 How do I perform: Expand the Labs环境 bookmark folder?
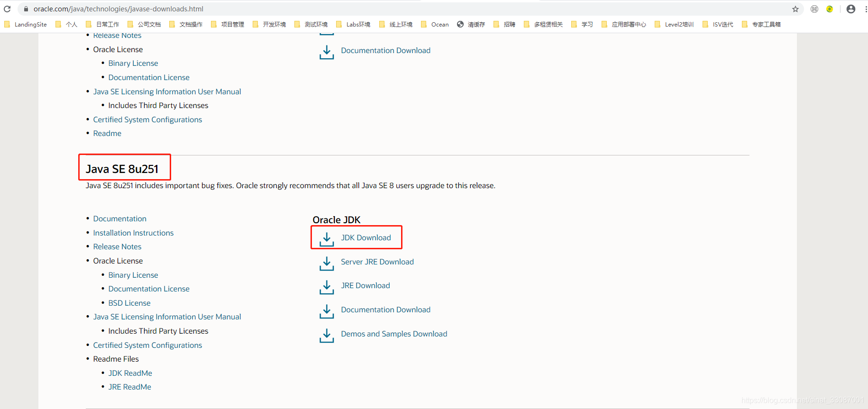point(353,25)
